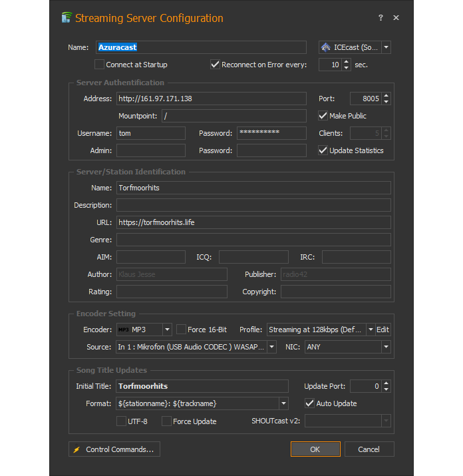
Task: Click the Streaming Server Configuration app icon
Action: (x=67, y=17)
